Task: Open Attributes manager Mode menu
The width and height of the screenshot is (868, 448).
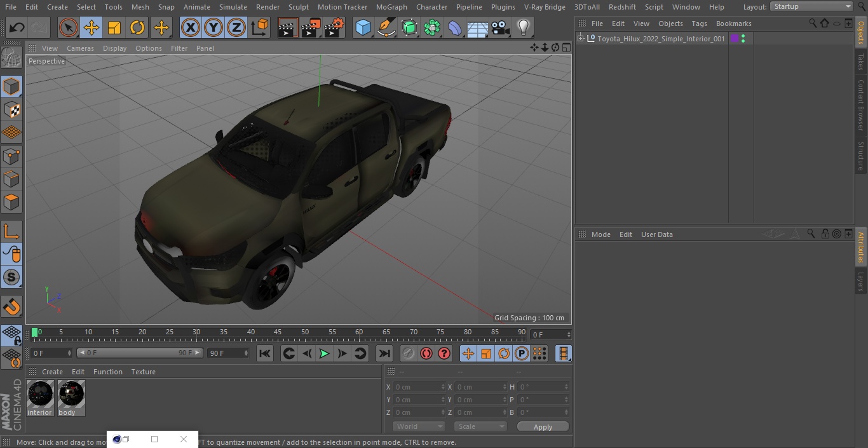Action: [600, 234]
